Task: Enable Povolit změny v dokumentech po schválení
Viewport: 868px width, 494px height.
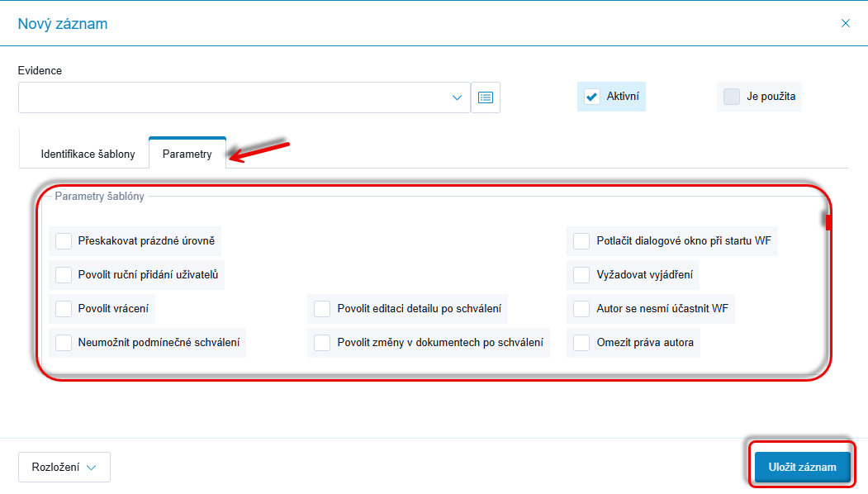Action: [x=322, y=342]
